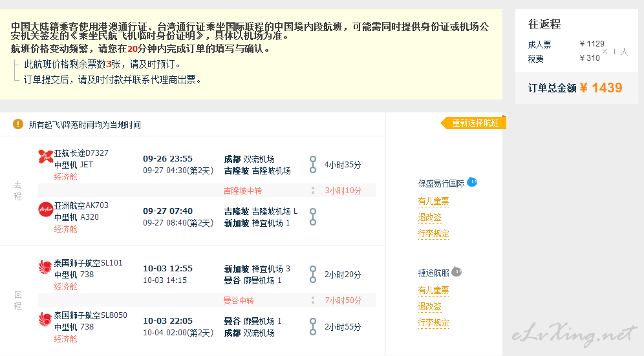Click the 曼谷中转 transfer label
Screen dimensions: 644x356
pyautogui.click(x=239, y=300)
